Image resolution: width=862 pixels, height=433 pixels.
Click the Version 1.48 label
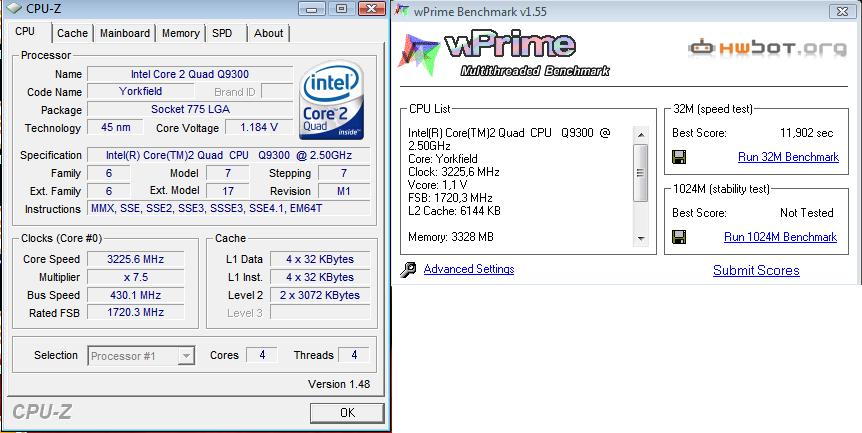[339, 384]
